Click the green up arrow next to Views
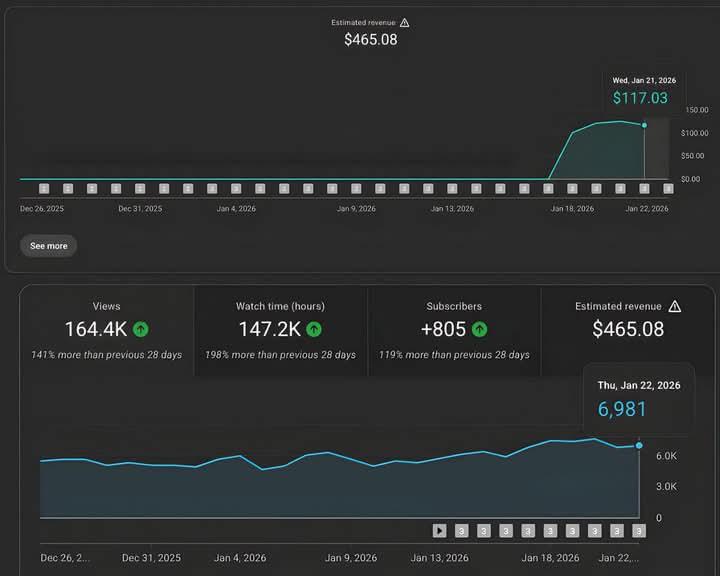This screenshot has height=576, width=720. click(141, 329)
